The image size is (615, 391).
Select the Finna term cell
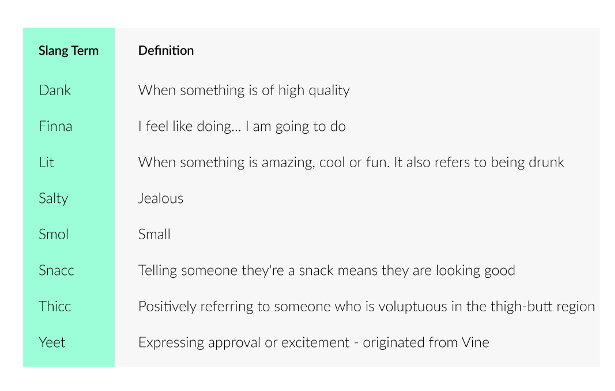click(x=56, y=126)
